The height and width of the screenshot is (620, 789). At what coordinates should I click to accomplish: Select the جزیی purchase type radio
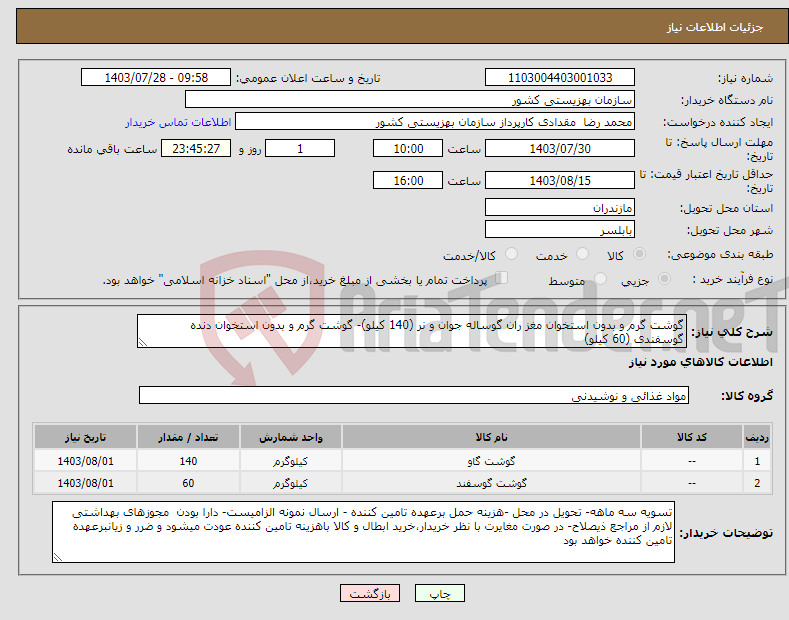(664, 278)
